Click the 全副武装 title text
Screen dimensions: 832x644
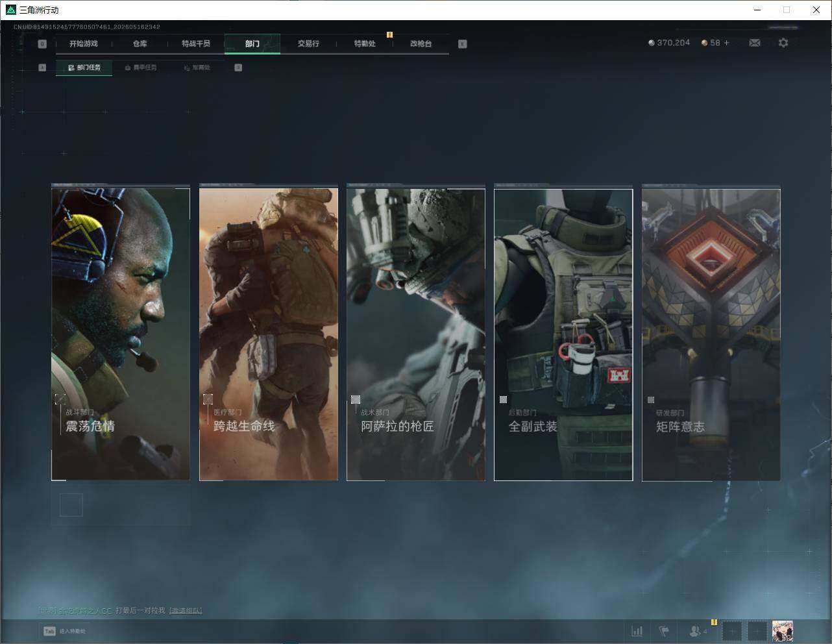coord(533,427)
